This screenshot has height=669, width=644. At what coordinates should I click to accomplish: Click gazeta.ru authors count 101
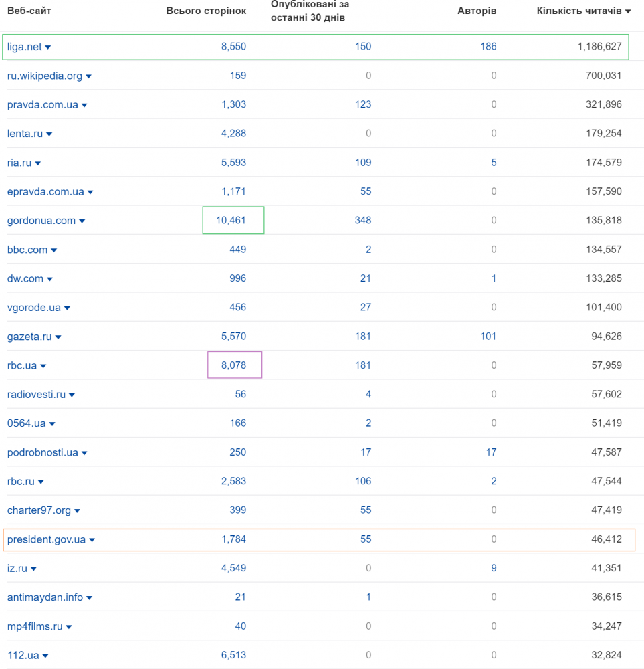(x=488, y=337)
